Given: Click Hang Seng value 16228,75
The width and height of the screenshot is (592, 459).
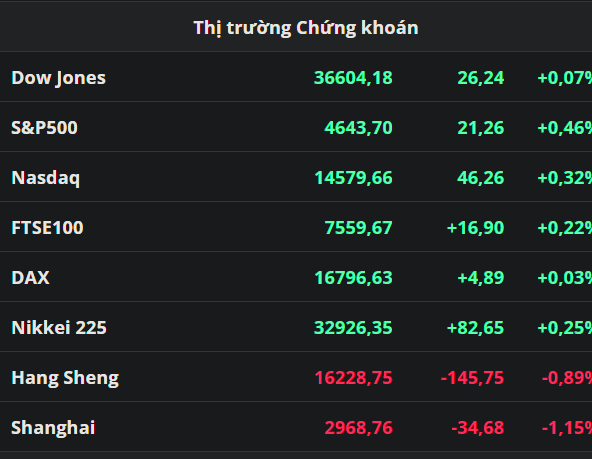Looking at the screenshot, I should pyautogui.click(x=353, y=378).
